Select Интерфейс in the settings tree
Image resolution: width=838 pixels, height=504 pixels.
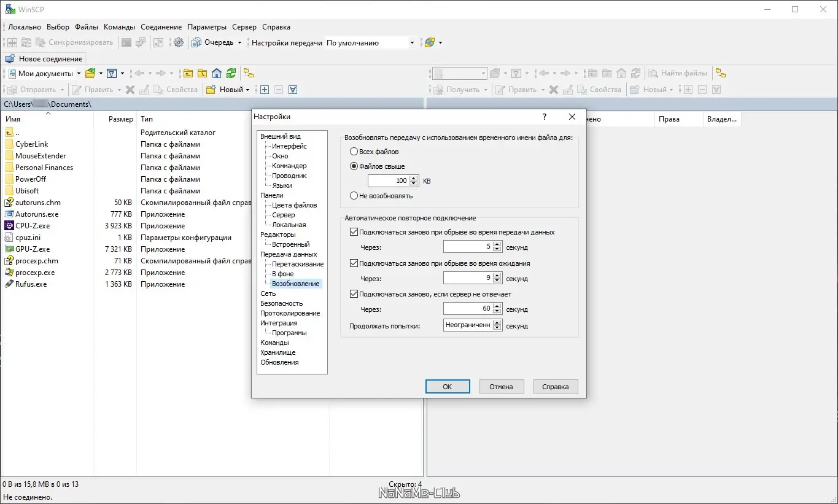[290, 146]
